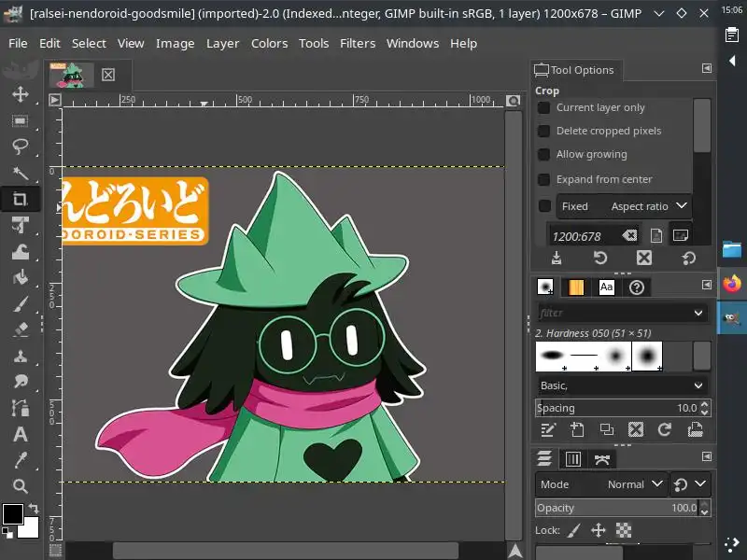The width and height of the screenshot is (747, 560).
Task: Toggle Quick Mask at ruler corner
Action: pyautogui.click(x=55, y=550)
